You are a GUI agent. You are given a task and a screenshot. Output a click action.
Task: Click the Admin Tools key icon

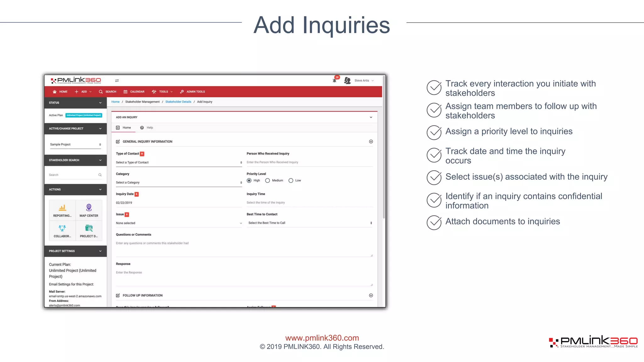click(x=182, y=92)
